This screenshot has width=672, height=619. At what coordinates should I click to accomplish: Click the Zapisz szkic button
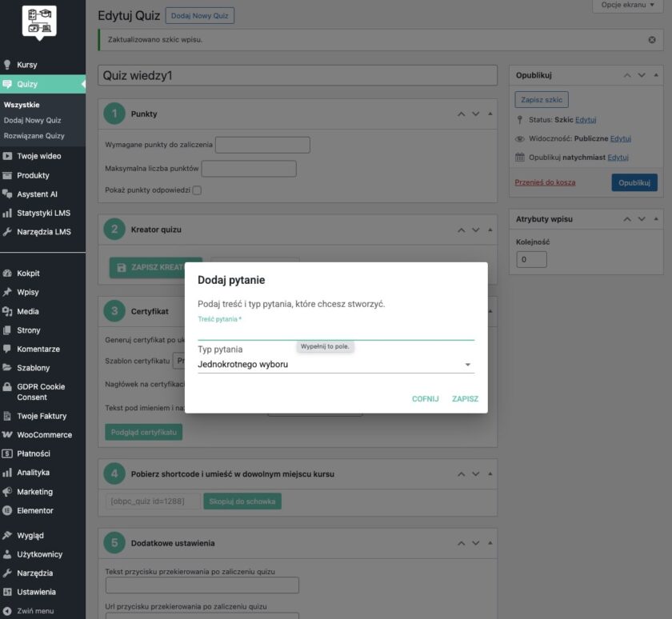541,99
